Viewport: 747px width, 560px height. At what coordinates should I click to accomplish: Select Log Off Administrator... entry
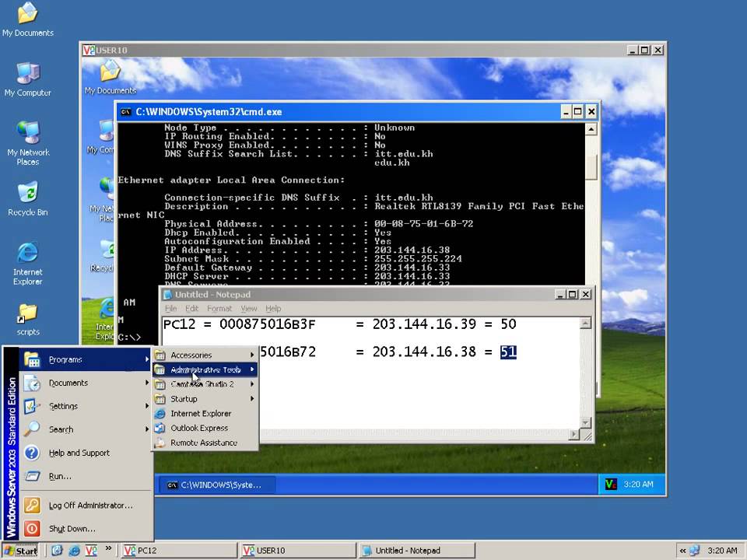(x=86, y=505)
